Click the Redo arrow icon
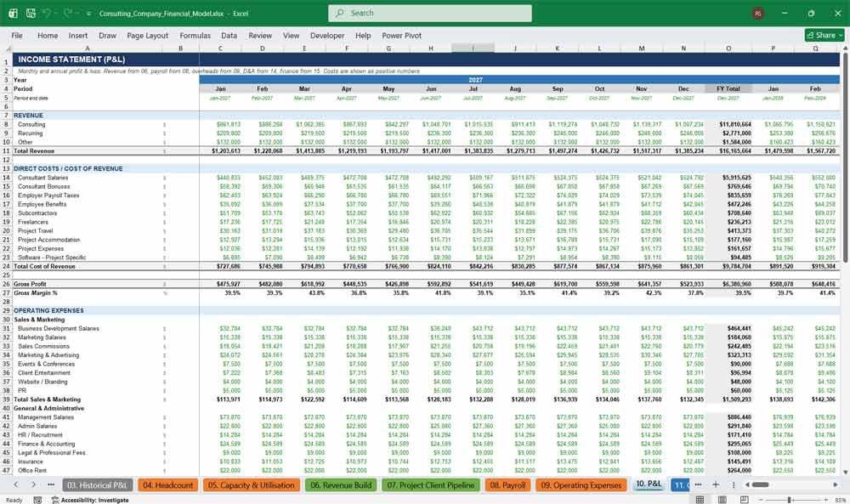This screenshot has width=850, height=504. [x=68, y=13]
